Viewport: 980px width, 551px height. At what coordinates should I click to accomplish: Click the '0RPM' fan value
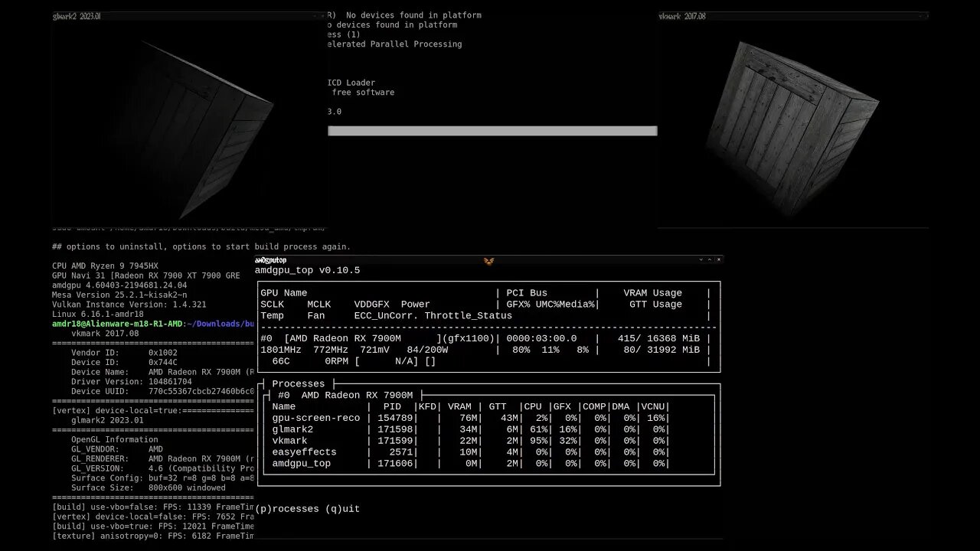337,361
